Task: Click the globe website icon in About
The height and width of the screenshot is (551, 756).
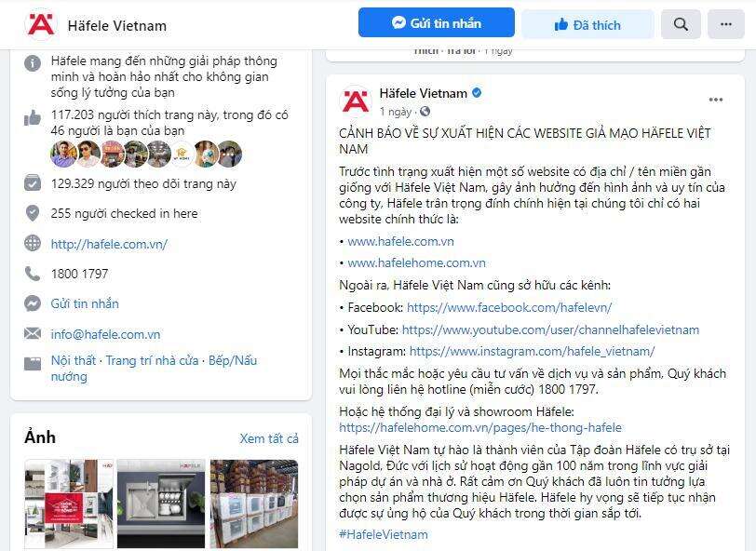Action: coord(33,244)
